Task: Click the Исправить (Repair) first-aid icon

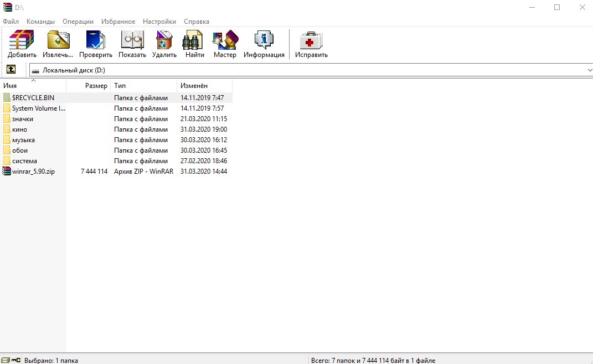Action: (311, 40)
